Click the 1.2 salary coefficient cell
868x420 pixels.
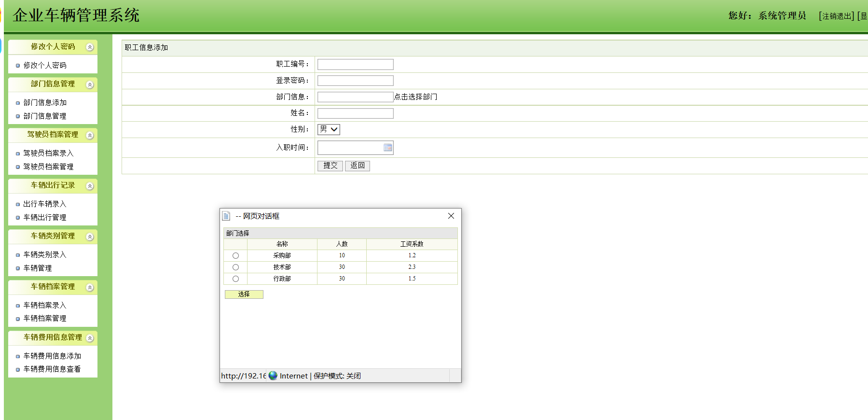[412, 255]
